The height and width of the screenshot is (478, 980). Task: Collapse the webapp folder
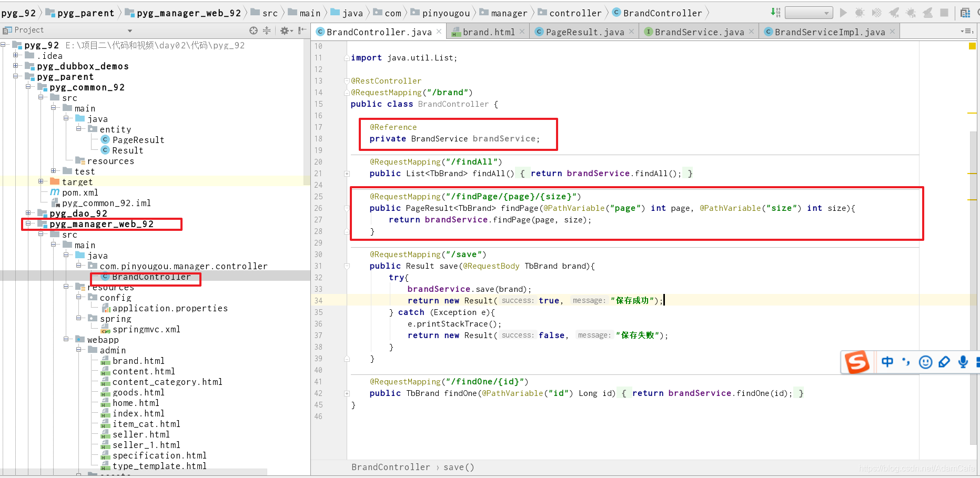click(x=66, y=339)
